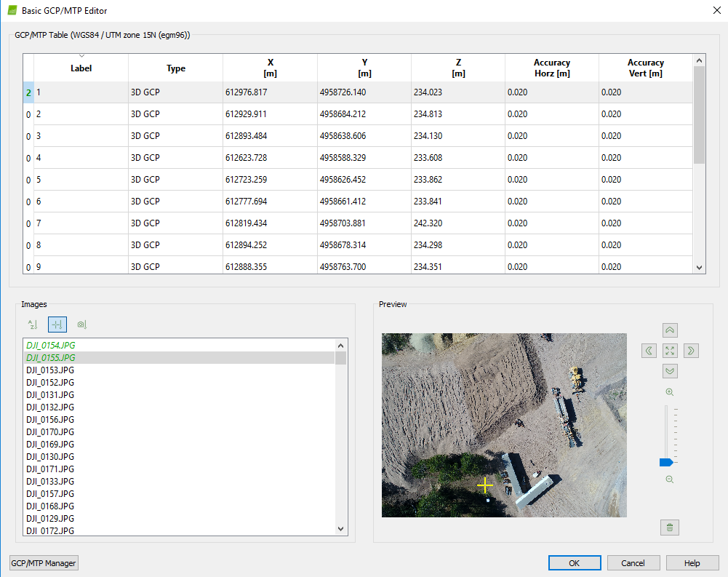Image resolution: width=728 pixels, height=577 pixels.
Task: Click the image list scroll-down arrow
Action: point(341,529)
